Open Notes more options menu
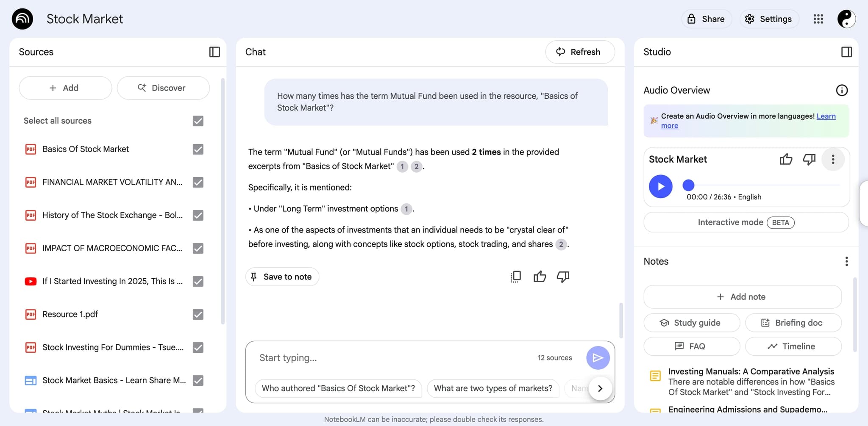Screen dimensions: 868x426 (x=846, y=261)
